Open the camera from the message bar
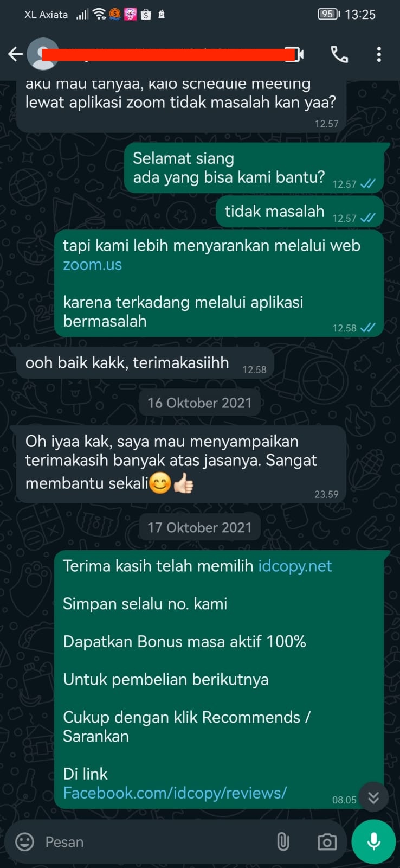Viewport: 400px width, 868px height. click(x=327, y=842)
